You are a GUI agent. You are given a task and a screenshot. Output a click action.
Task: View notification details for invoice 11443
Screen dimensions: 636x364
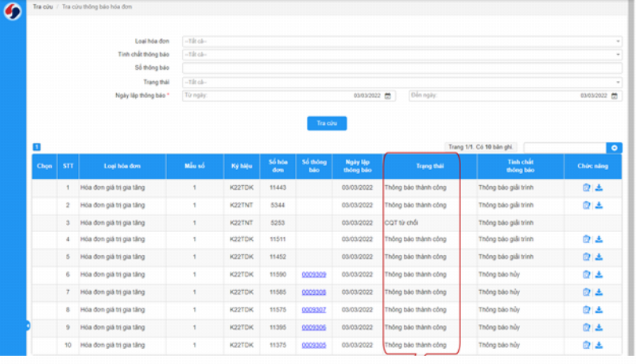586,188
